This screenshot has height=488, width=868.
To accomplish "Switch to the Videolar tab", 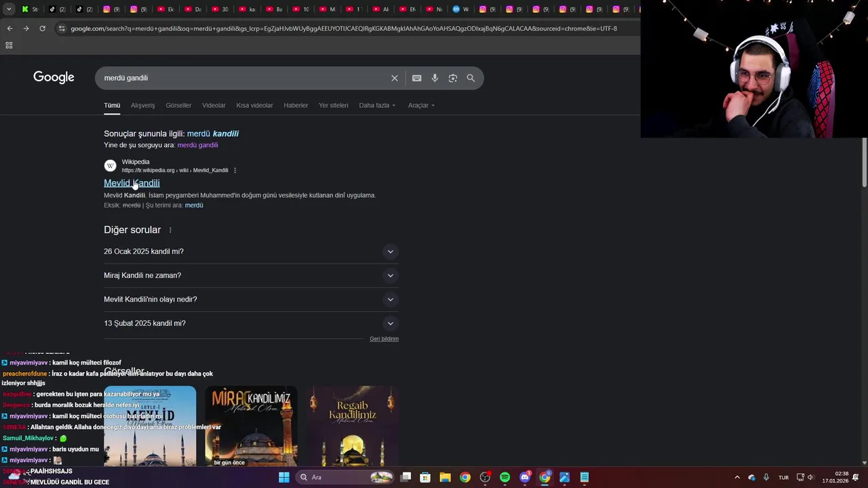I will point(214,105).
